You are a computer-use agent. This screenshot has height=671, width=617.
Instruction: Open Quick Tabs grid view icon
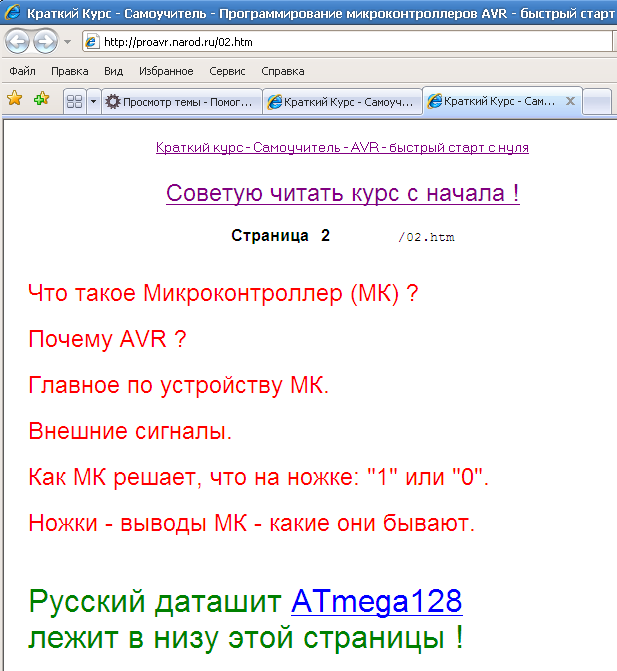pos(74,101)
